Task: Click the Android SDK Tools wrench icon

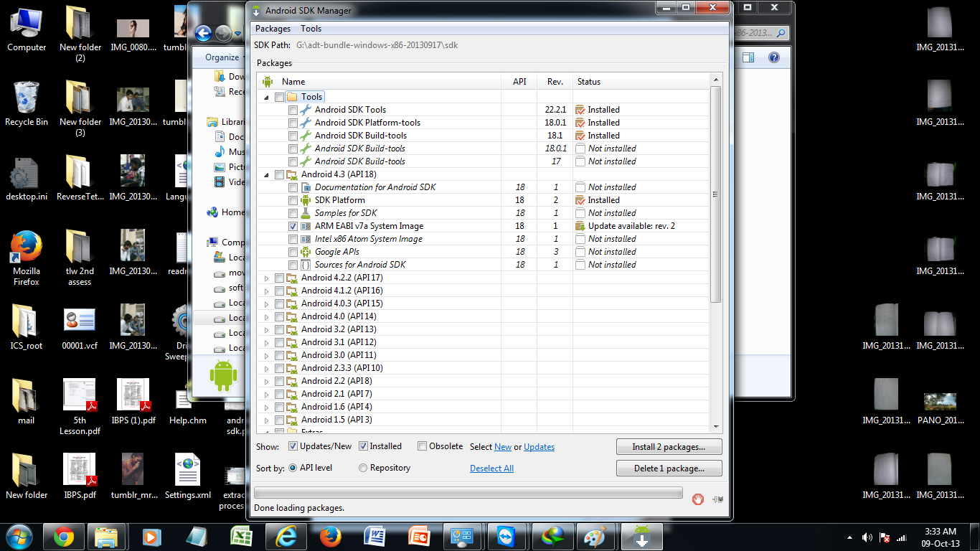Action: point(306,110)
